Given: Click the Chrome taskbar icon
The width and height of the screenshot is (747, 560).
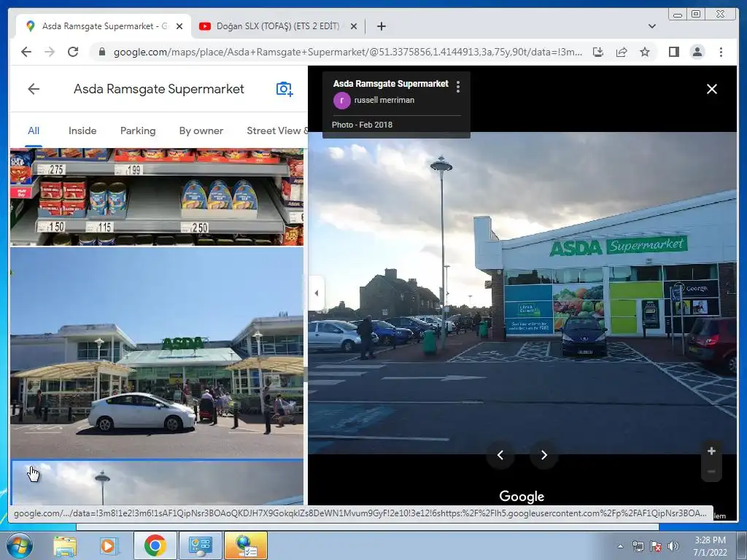Looking at the screenshot, I should click(x=155, y=545).
